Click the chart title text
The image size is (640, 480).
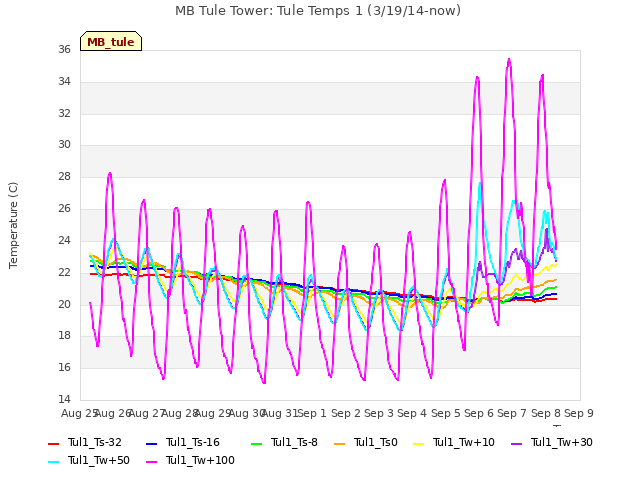coord(318,11)
